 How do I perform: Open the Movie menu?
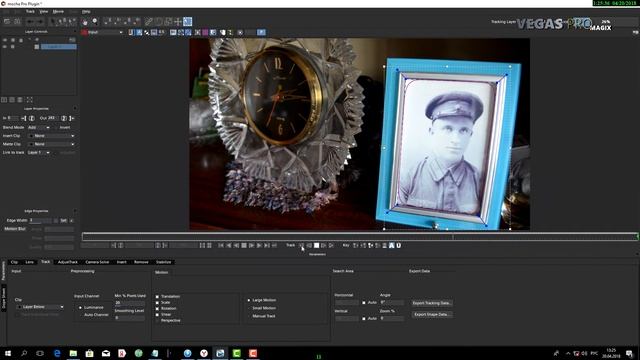pos(58,11)
